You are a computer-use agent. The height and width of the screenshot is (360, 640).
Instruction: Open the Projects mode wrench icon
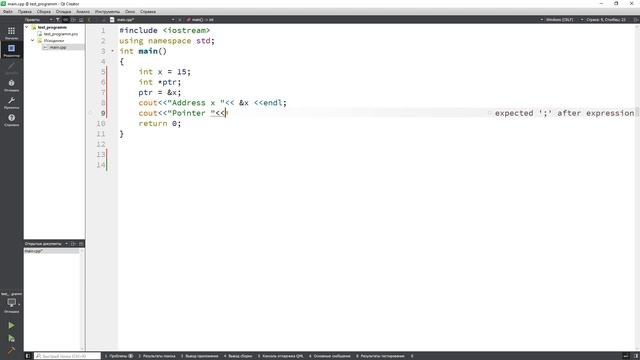tap(11, 100)
